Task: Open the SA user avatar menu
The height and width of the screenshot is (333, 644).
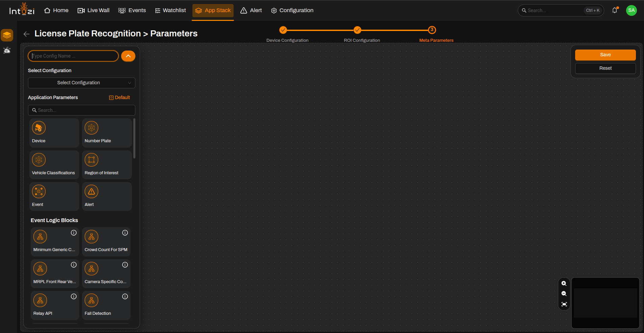Action: click(x=632, y=10)
